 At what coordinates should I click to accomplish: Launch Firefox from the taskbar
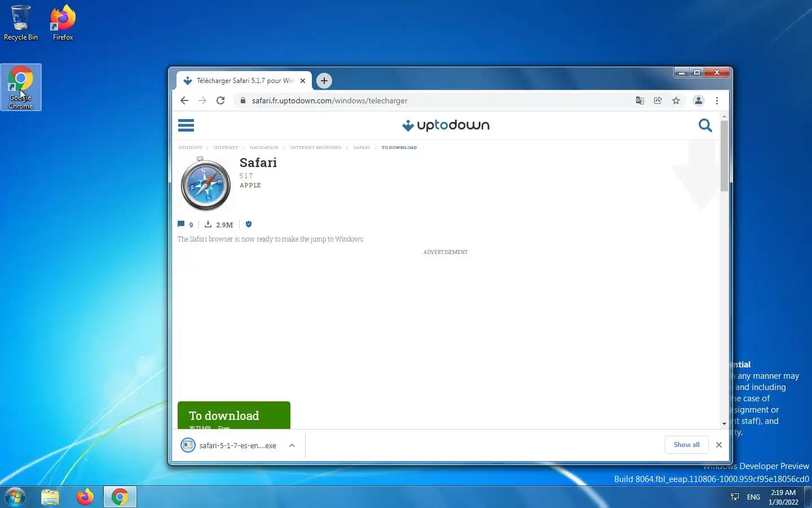85,497
